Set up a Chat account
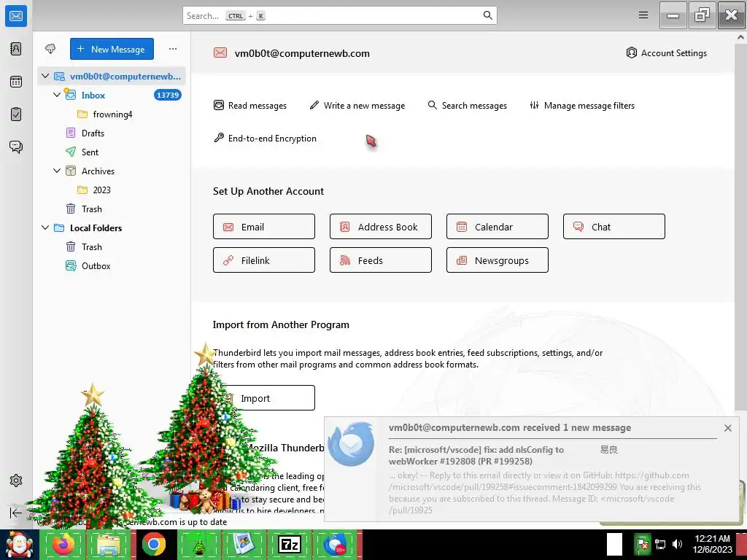747x560 pixels. 614,227
